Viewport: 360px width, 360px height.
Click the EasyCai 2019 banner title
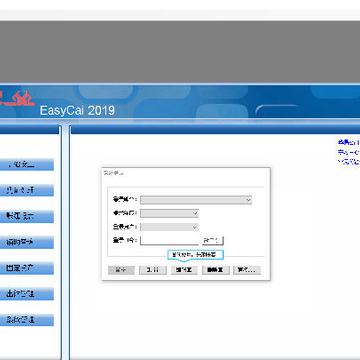tap(77, 110)
